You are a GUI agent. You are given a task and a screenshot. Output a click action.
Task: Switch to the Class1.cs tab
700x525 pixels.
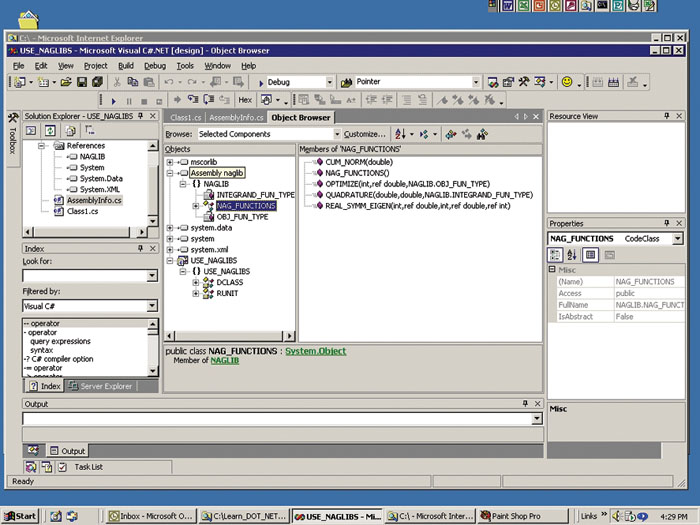coord(186,117)
